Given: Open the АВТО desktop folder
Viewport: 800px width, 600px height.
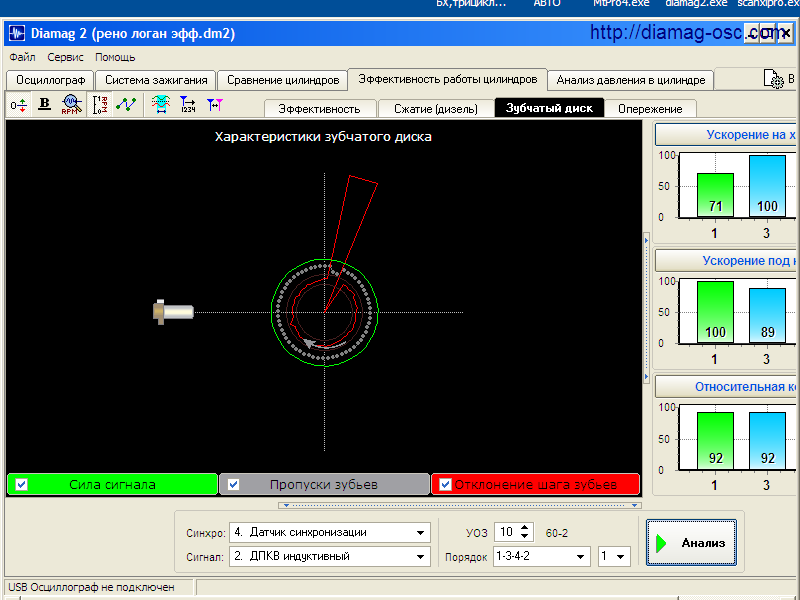Looking at the screenshot, I should pyautogui.click(x=547, y=4).
